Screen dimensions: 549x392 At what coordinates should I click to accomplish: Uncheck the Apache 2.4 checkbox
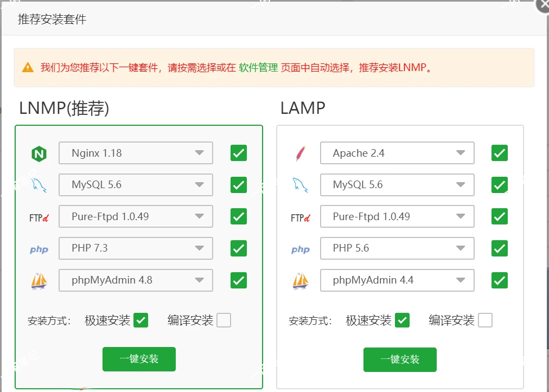500,153
